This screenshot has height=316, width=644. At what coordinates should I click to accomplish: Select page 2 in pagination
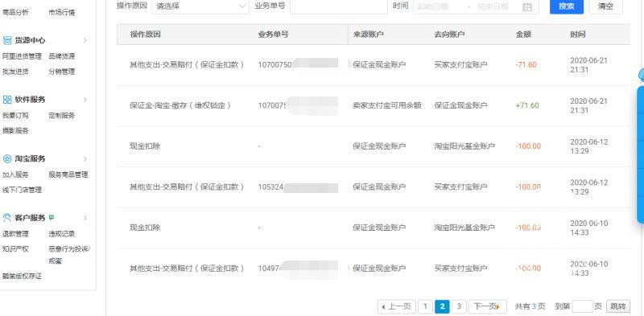pos(442,306)
